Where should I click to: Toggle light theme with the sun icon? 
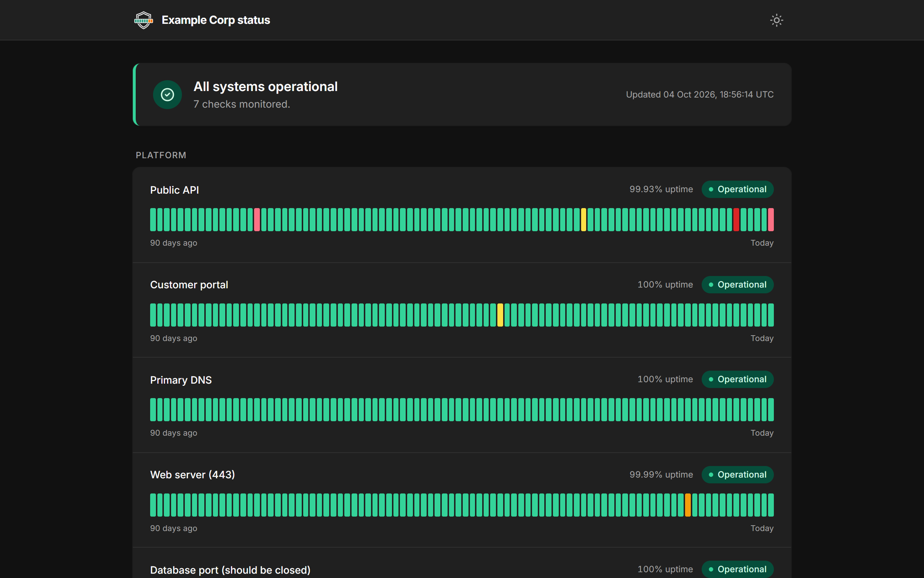(776, 20)
